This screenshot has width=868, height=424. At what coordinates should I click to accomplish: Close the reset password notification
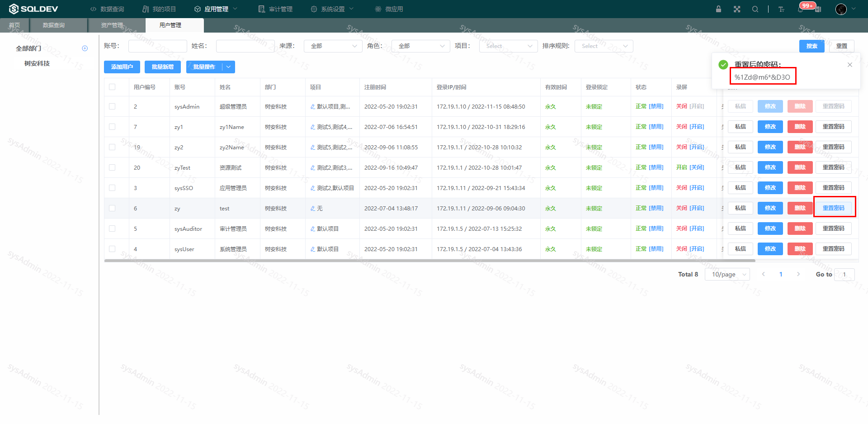click(850, 65)
